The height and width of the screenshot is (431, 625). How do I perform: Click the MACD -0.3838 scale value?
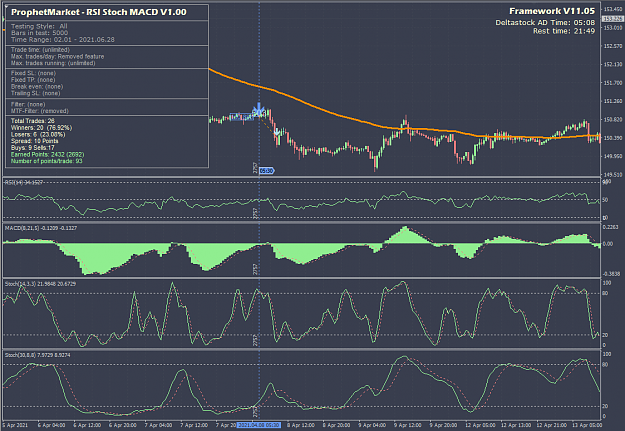click(x=612, y=274)
